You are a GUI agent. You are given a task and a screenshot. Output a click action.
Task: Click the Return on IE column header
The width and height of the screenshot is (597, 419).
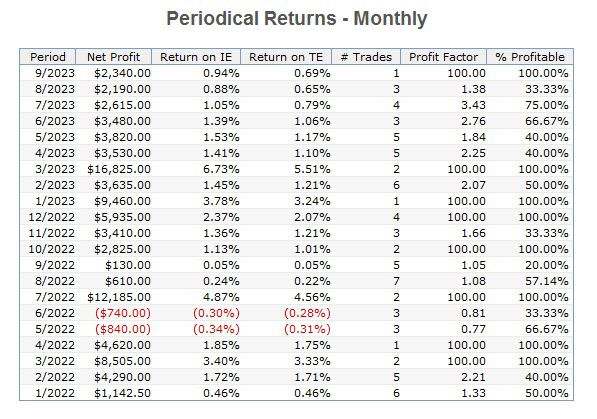196,57
